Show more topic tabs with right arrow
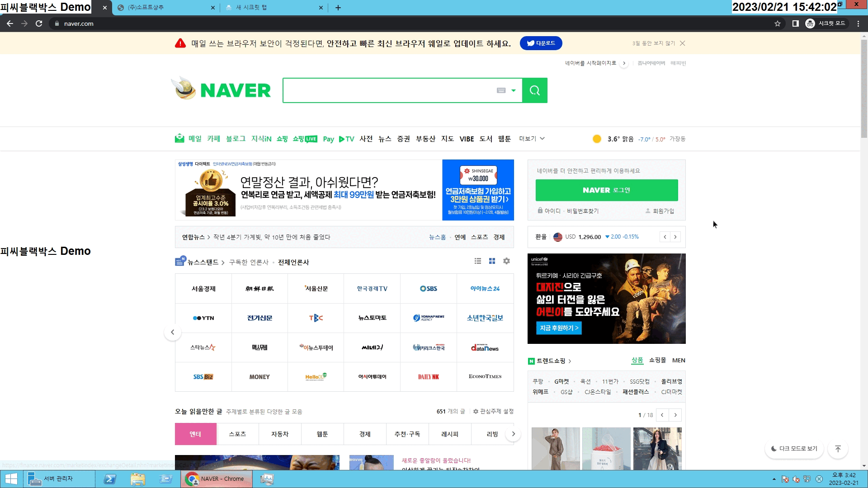This screenshot has height=488, width=868. coord(513,434)
